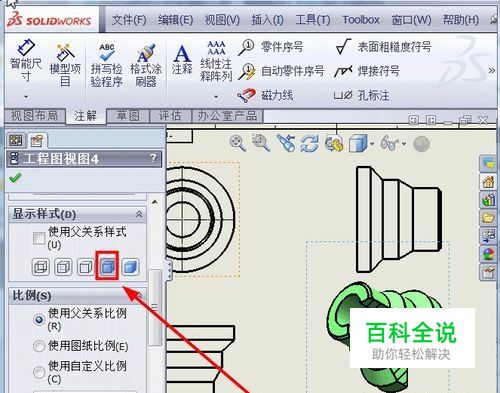Select 使用自定义比例 radio button
The width and height of the screenshot is (500, 393).
click(39, 372)
